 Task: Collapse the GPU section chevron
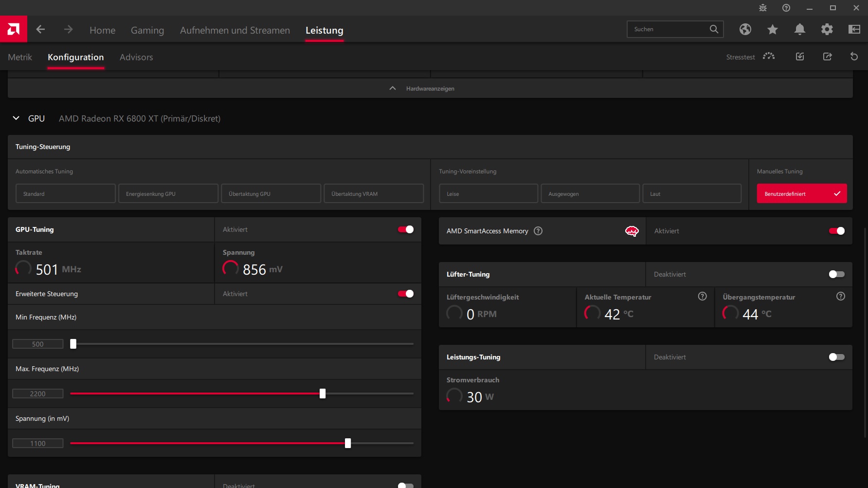coord(16,118)
